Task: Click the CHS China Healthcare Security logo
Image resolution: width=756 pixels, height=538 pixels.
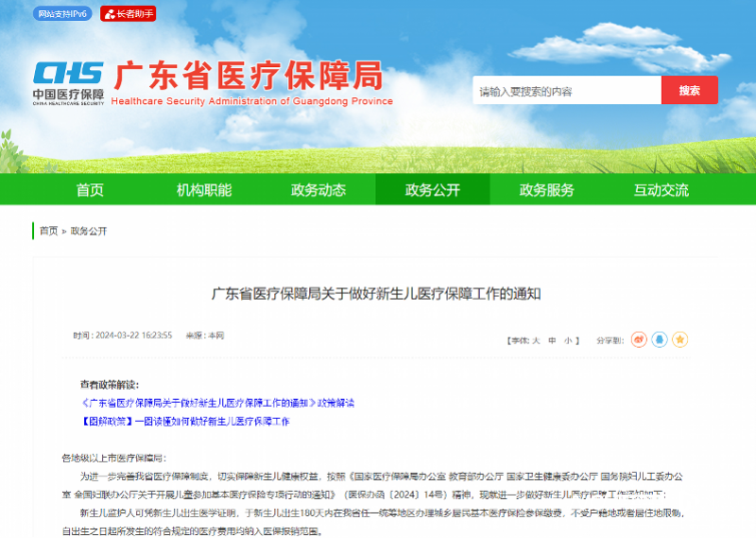Action: point(68,83)
